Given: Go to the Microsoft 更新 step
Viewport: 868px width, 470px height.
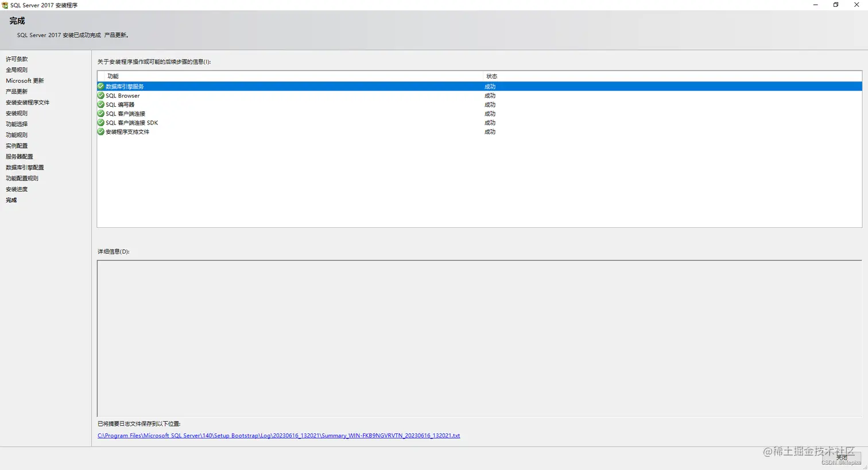Looking at the screenshot, I should pos(25,81).
